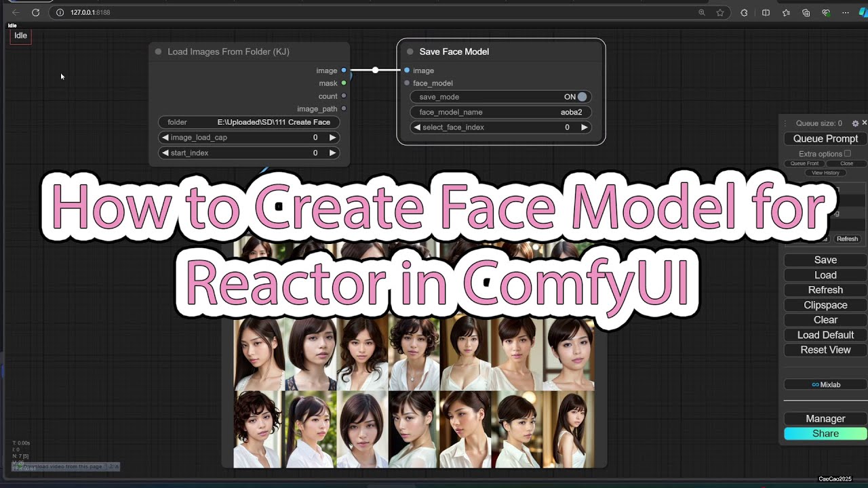Close the ComfyUI menu panel with X
This screenshot has width=868, height=488.
pyautogui.click(x=865, y=123)
